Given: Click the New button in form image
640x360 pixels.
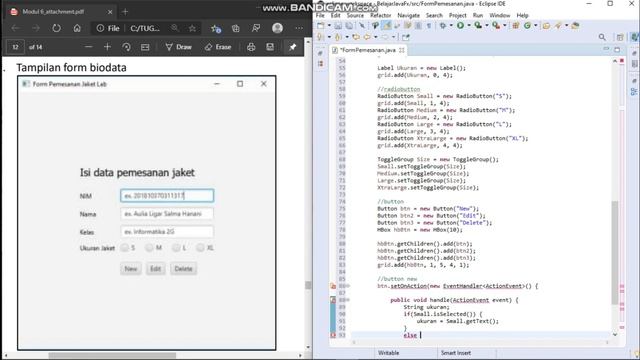Looking at the screenshot, I should (131, 269).
